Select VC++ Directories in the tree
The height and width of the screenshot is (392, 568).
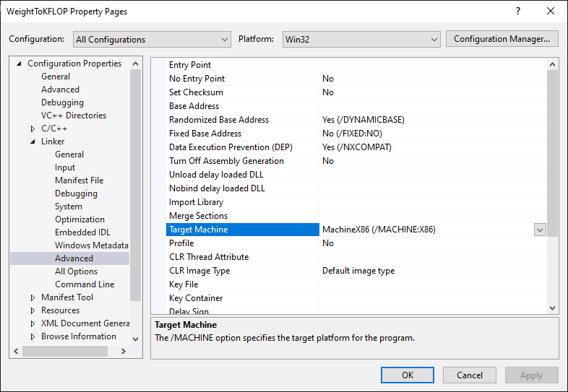74,116
